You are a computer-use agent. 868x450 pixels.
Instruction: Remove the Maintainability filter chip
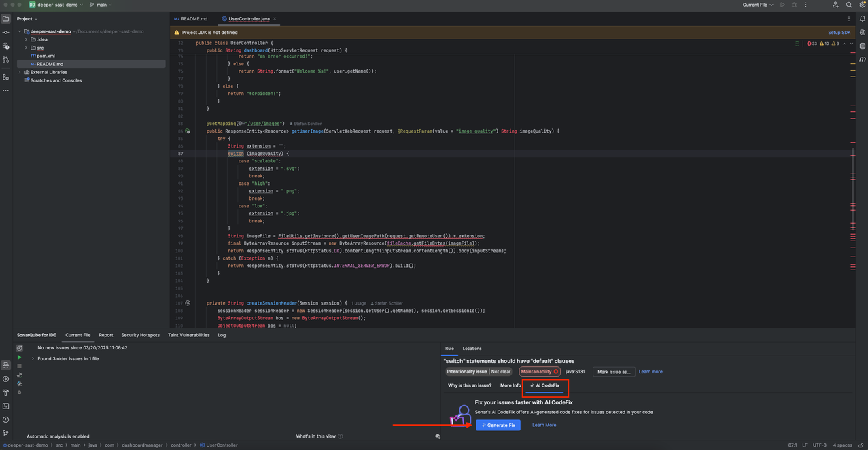tap(556, 372)
